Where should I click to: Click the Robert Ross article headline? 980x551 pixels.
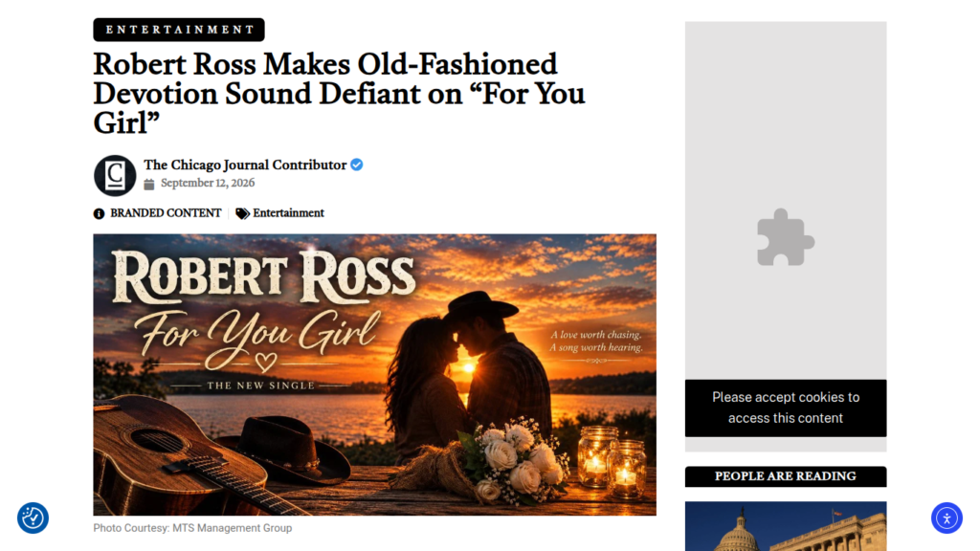tap(340, 94)
